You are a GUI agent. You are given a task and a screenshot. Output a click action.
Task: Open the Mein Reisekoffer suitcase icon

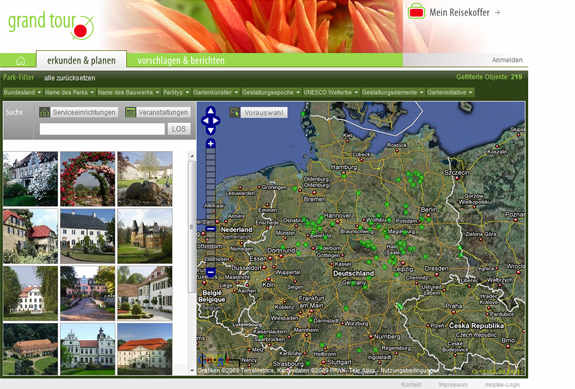[x=416, y=11]
